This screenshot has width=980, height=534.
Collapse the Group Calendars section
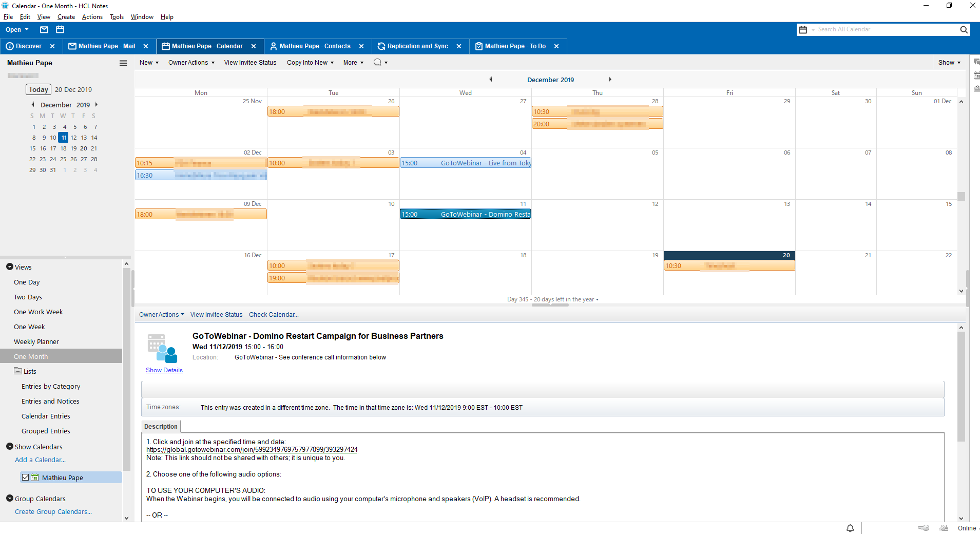tap(10, 499)
